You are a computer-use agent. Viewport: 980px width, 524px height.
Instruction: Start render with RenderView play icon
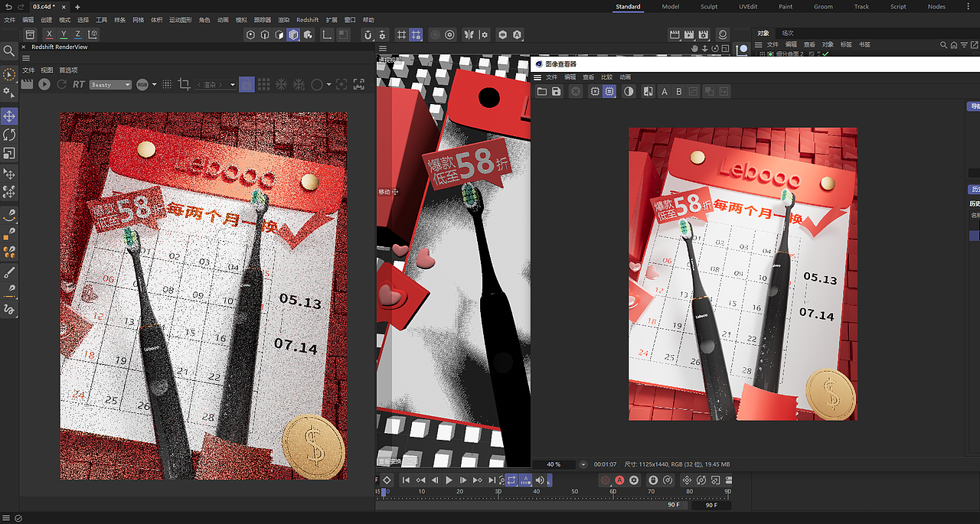pos(44,84)
